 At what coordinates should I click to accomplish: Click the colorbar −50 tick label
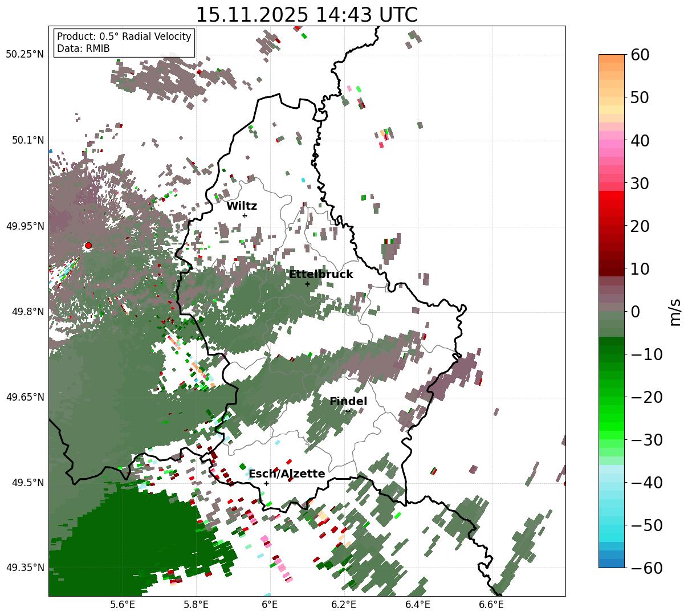tap(646, 525)
